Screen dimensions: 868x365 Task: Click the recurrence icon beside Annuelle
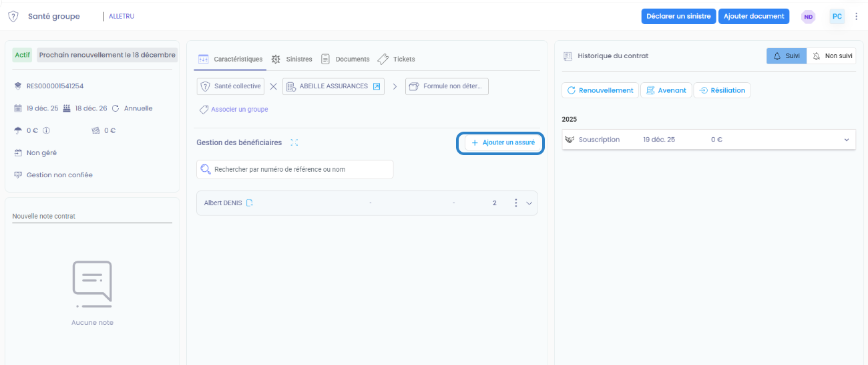point(116,108)
